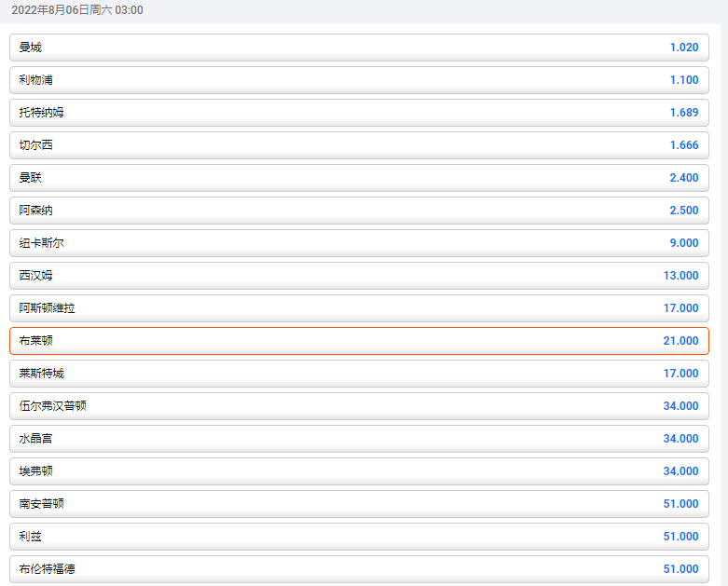Image resolution: width=728 pixels, height=586 pixels.
Task: Add 纽卡斯尔 at 9.000 to the bet slip
Action: (x=359, y=243)
